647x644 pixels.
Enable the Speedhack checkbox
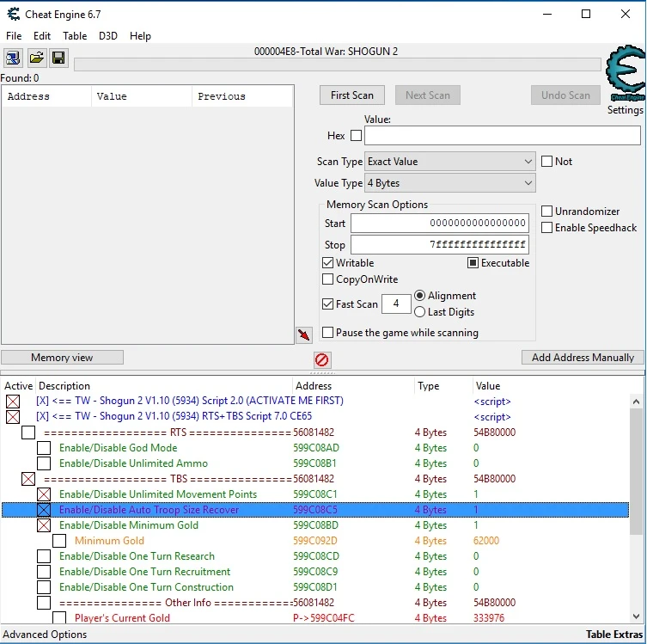(x=547, y=228)
